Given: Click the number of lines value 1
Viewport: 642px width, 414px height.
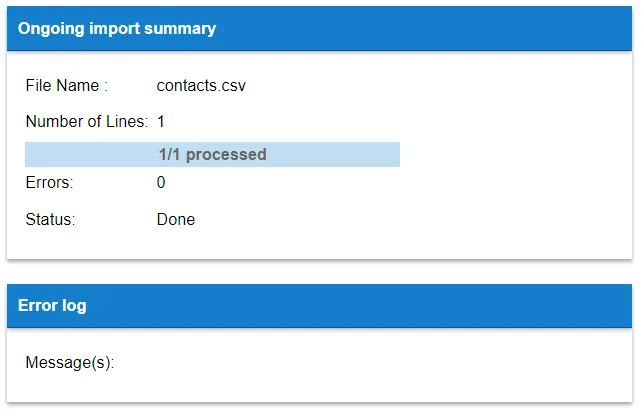Looking at the screenshot, I should (x=161, y=122).
